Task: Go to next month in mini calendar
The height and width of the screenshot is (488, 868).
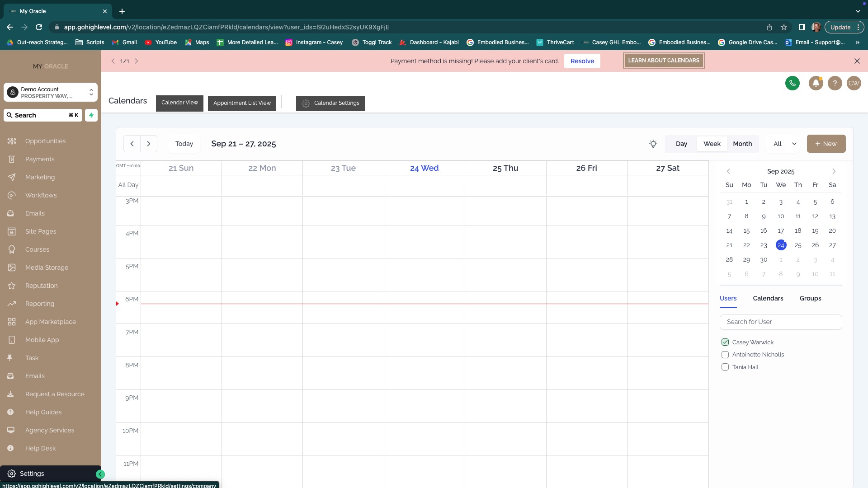Action: 834,171
